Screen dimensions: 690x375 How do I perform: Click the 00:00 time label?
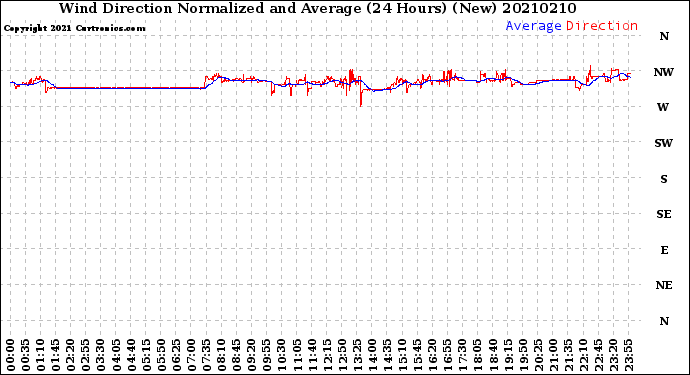click(x=11, y=355)
